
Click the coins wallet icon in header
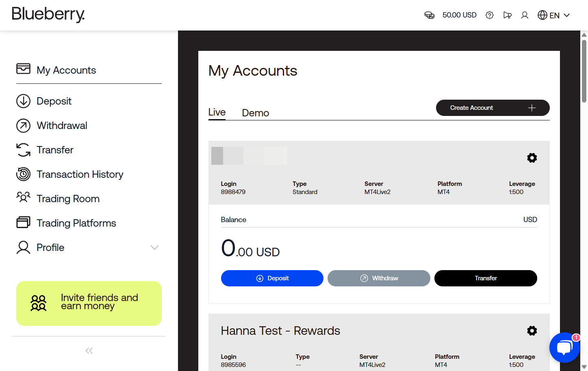430,15
